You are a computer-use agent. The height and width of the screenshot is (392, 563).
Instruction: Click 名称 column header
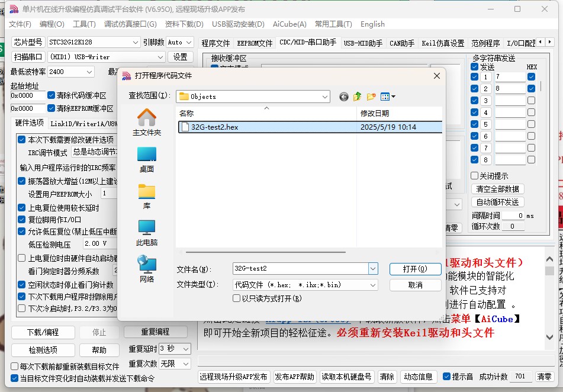(266, 114)
